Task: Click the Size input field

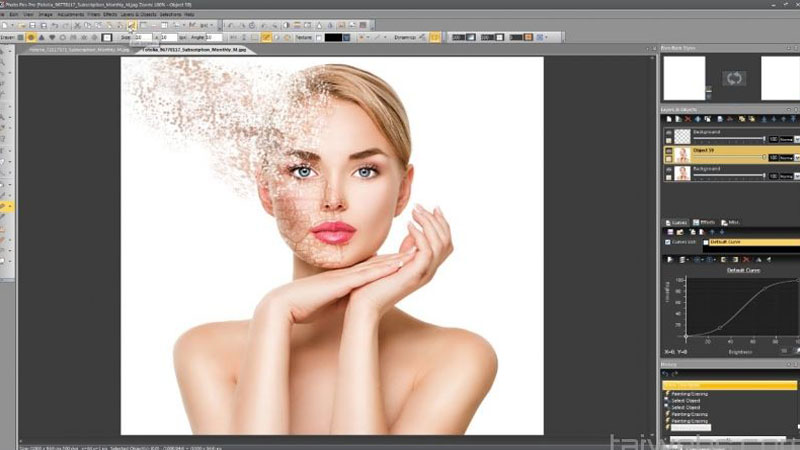Action: (143, 37)
